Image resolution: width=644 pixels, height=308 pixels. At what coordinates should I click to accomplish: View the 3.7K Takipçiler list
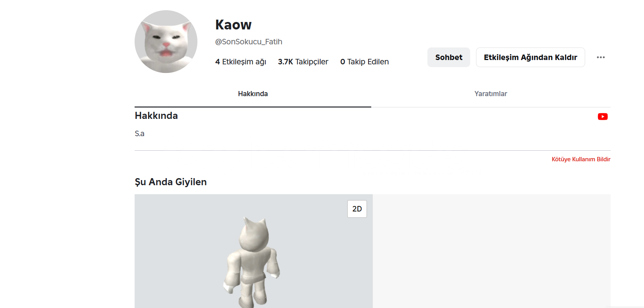[303, 62]
